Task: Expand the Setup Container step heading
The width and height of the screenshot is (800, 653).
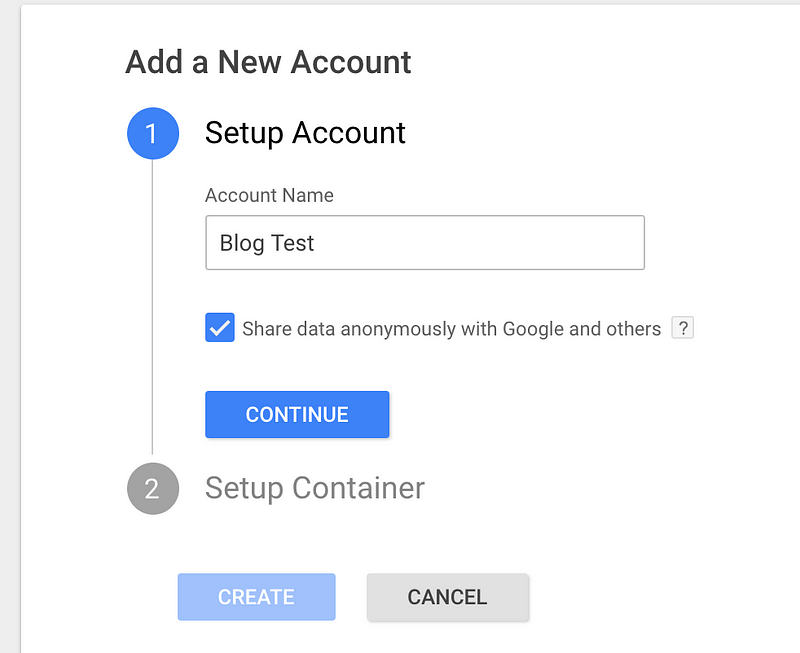Action: pos(315,488)
